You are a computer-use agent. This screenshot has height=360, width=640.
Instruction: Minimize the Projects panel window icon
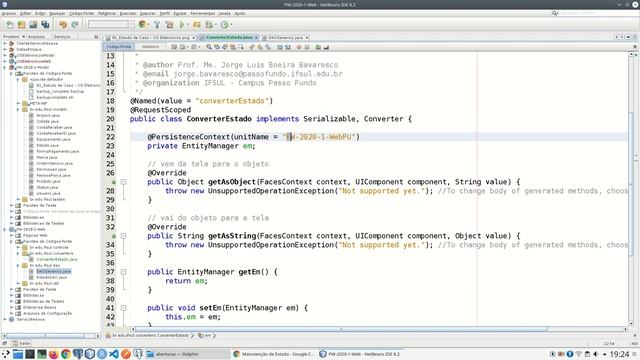(96, 37)
